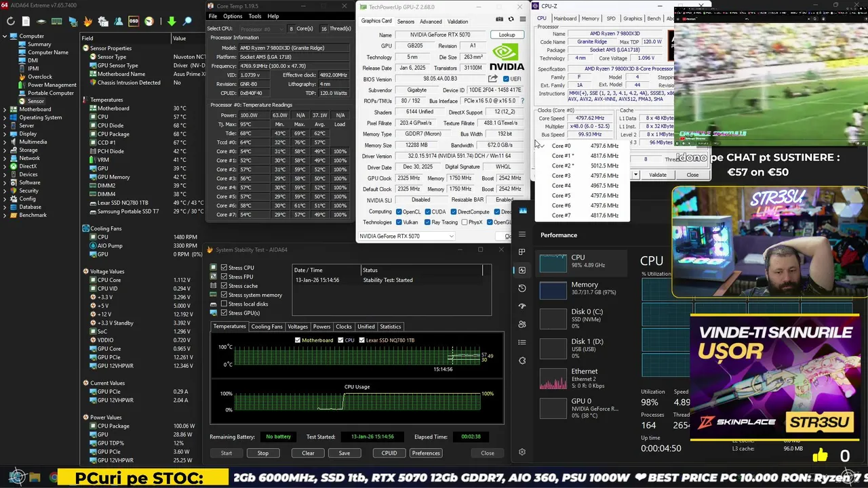The image size is (868, 488).
Task: Click the GPU-Z BIOS export share icon
Action: (493, 79)
